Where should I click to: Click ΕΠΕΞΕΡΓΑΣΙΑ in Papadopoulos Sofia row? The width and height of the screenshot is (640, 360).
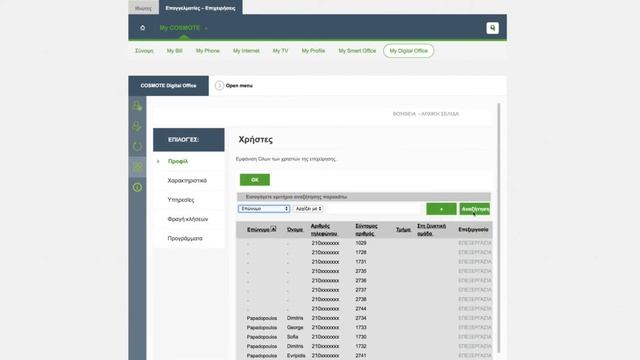tap(475, 337)
